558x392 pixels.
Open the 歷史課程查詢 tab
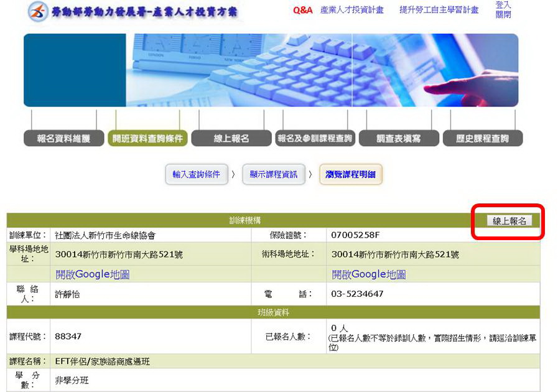483,138
